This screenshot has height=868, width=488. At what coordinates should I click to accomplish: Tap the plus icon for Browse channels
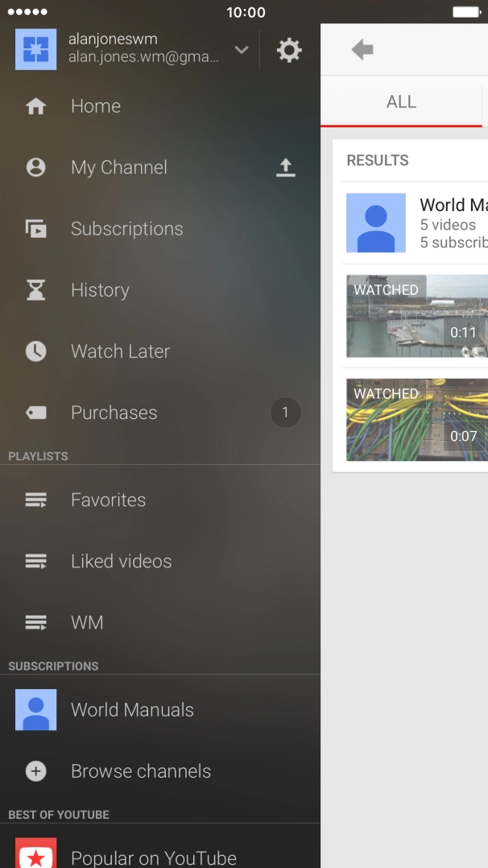[x=35, y=771]
